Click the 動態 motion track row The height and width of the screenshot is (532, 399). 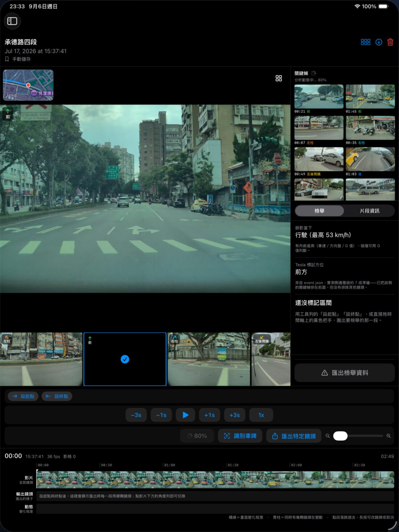click(x=215, y=509)
